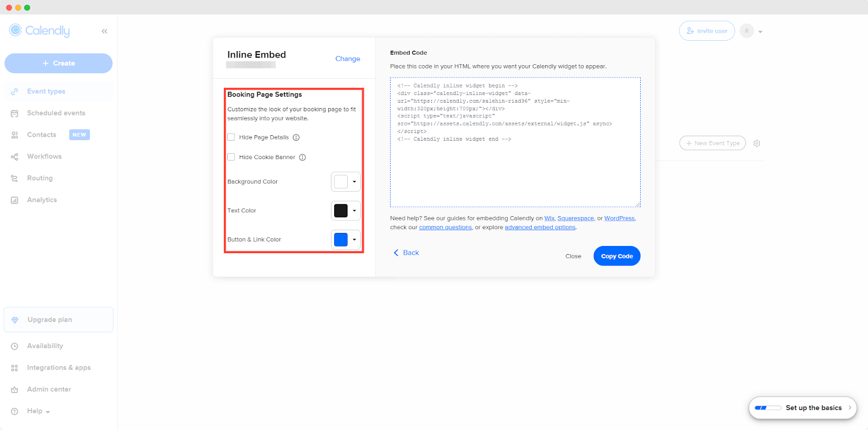
Task: Click the Routing icon
Action: coord(15,178)
